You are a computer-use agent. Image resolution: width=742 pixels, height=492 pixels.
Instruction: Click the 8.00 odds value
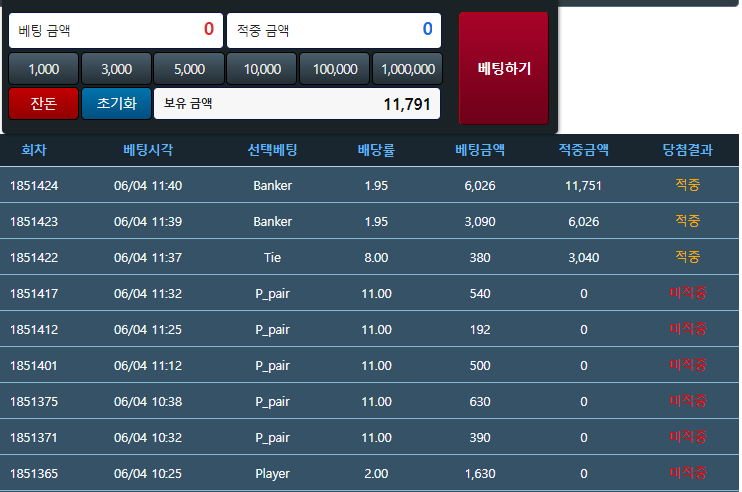click(x=376, y=257)
